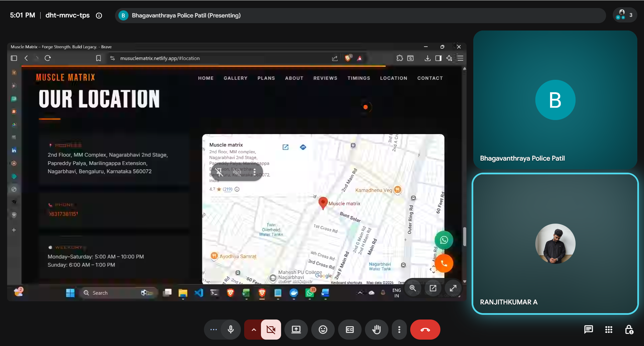The image size is (644, 346).
Task: Tap the orange call floating button
Action: click(x=444, y=264)
